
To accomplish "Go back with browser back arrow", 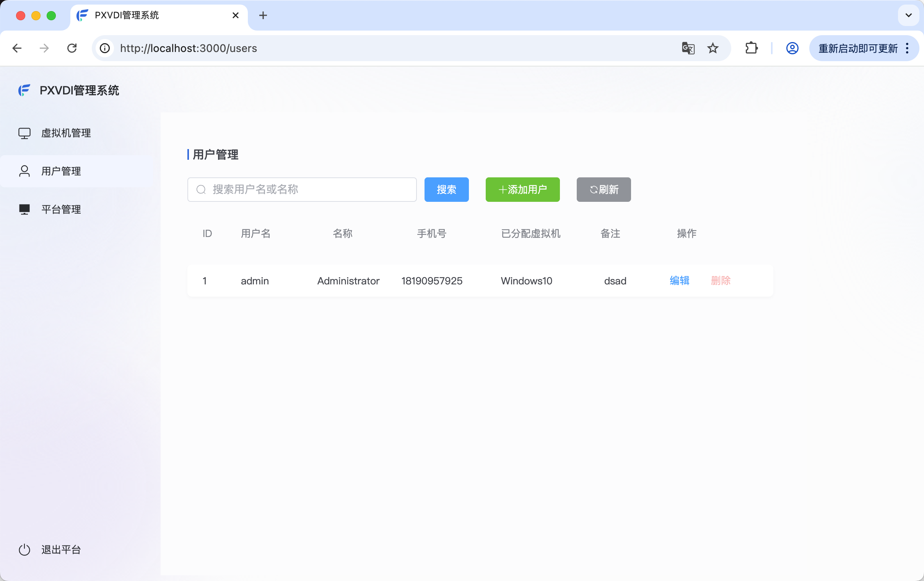I will tap(17, 48).
